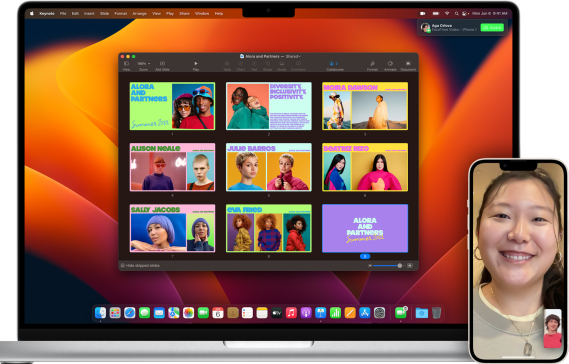
Task: Select the Julie Barros slide
Action: pos(269,167)
